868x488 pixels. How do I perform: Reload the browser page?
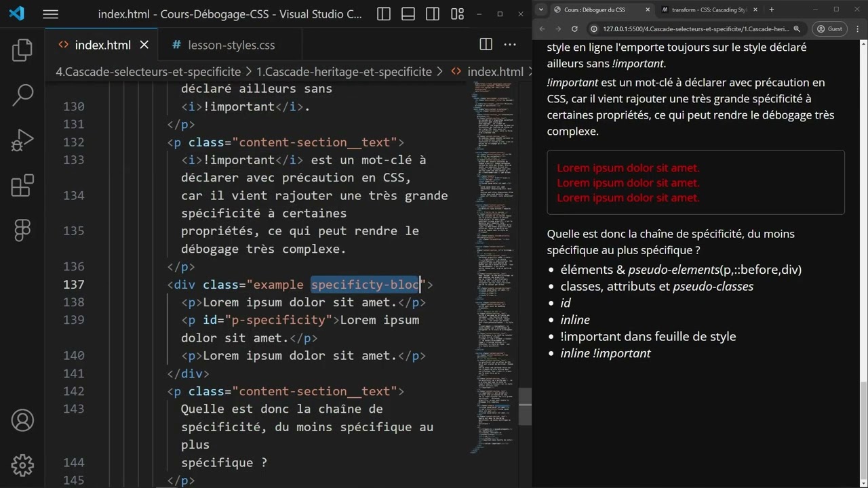(x=574, y=29)
